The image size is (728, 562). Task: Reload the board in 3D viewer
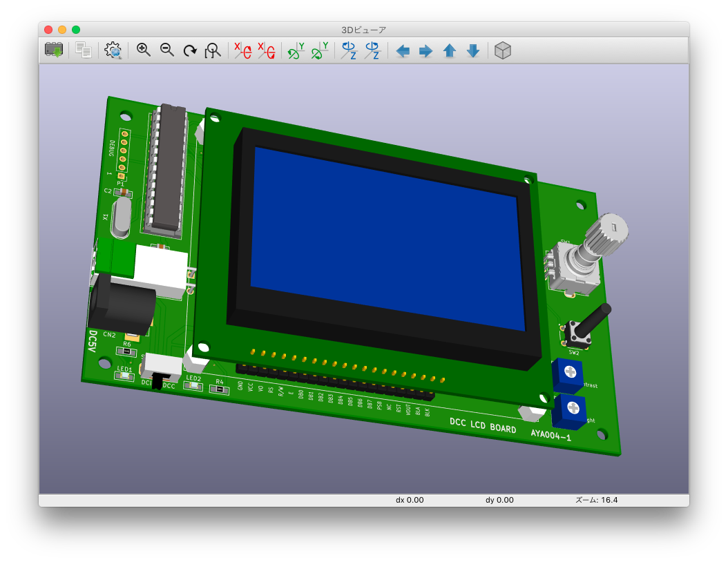[54, 50]
